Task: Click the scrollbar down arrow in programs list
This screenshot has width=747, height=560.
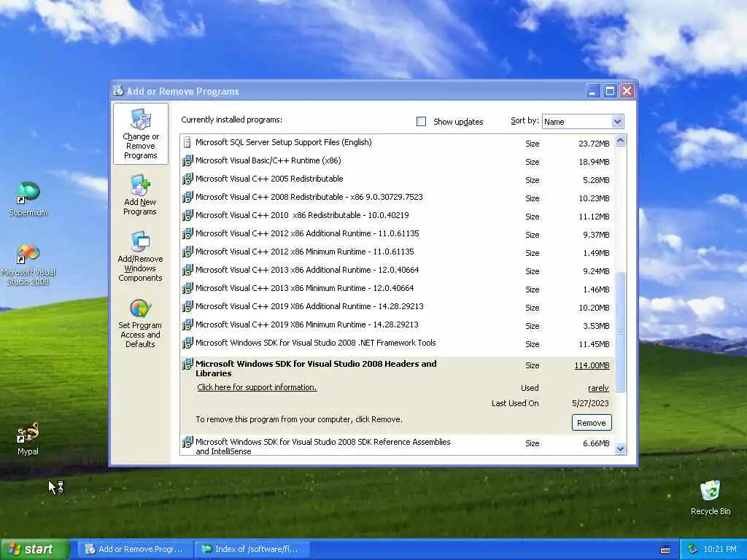Action: coord(620,448)
